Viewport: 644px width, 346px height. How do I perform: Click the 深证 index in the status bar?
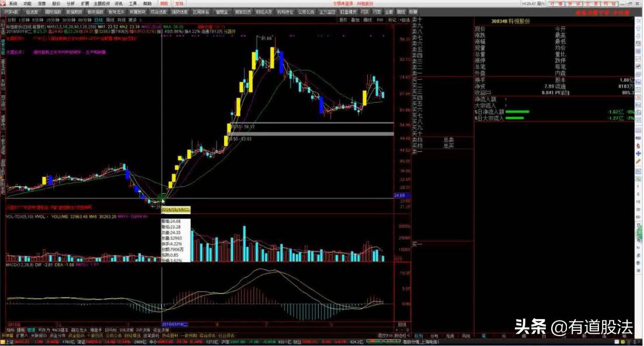click(81, 341)
